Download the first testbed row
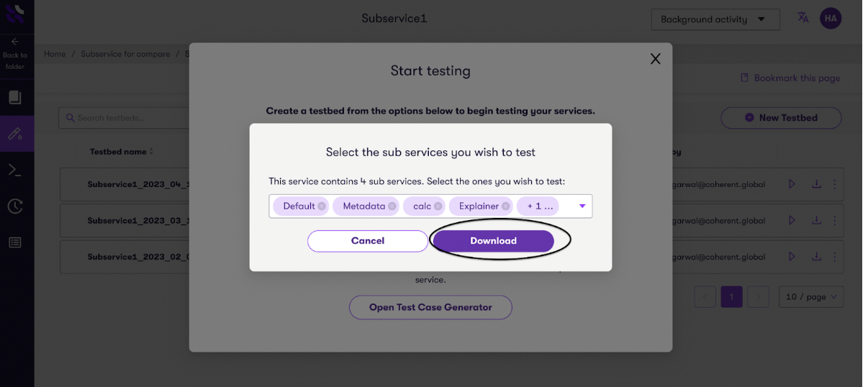This screenshot has height=387, width=868. click(x=816, y=184)
